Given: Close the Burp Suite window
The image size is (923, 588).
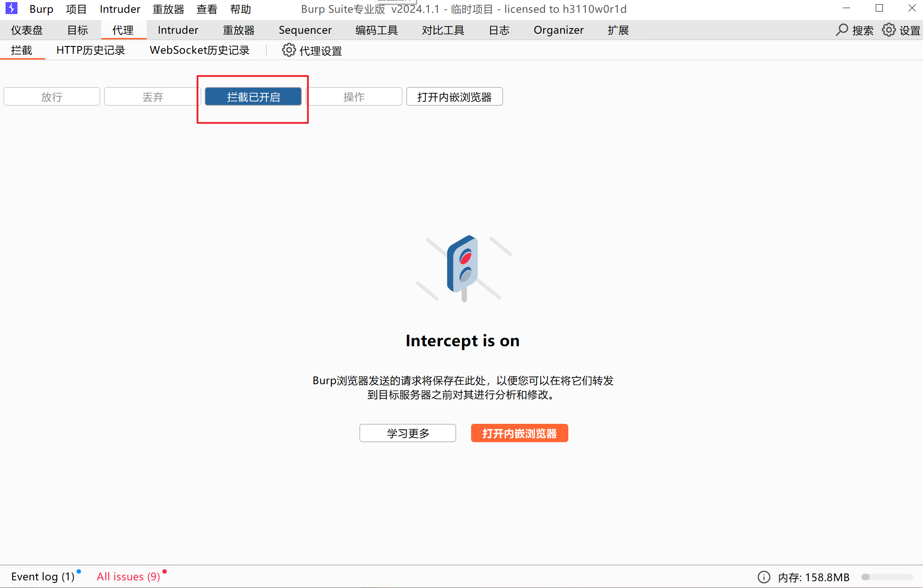Looking at the screenshot, I should [912, 8].
